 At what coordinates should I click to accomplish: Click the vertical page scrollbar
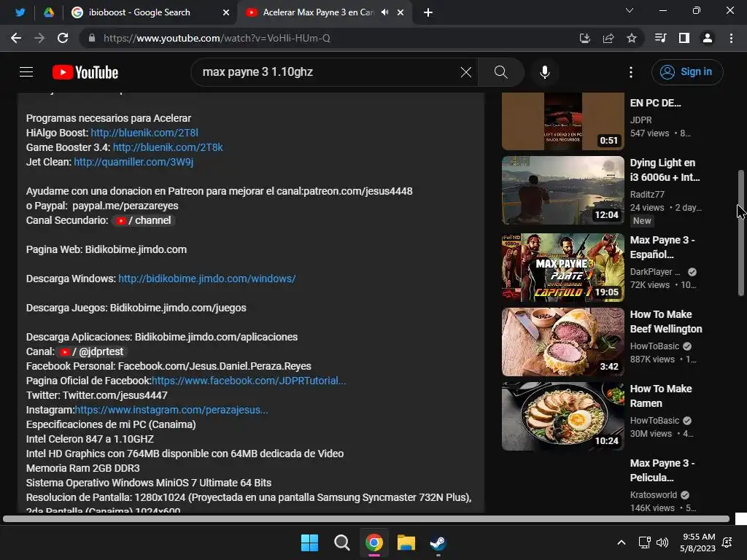click(741, 233)
